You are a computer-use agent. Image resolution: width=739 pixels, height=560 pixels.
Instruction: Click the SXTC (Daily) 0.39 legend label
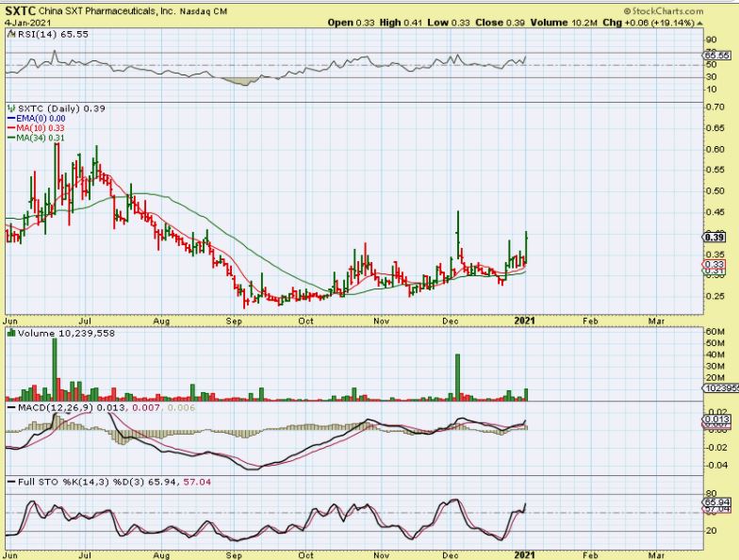click(x=61, y=108)
